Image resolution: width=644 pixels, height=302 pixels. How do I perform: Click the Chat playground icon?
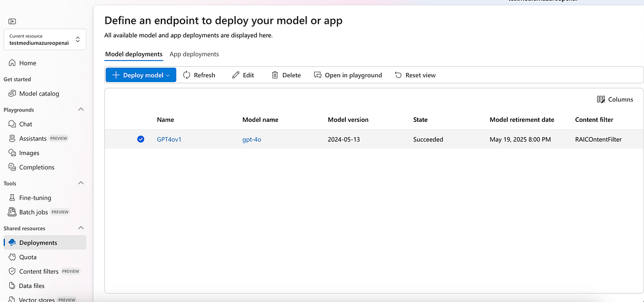(x=12, y=124)
